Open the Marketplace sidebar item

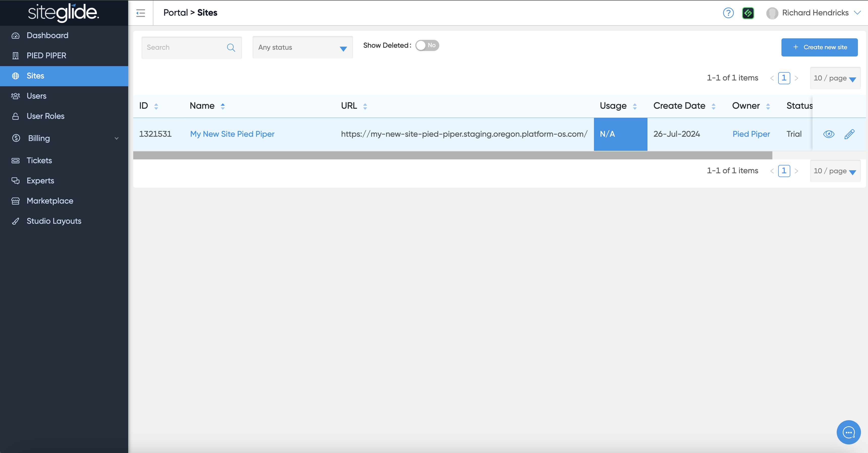(x=50, y=201)
